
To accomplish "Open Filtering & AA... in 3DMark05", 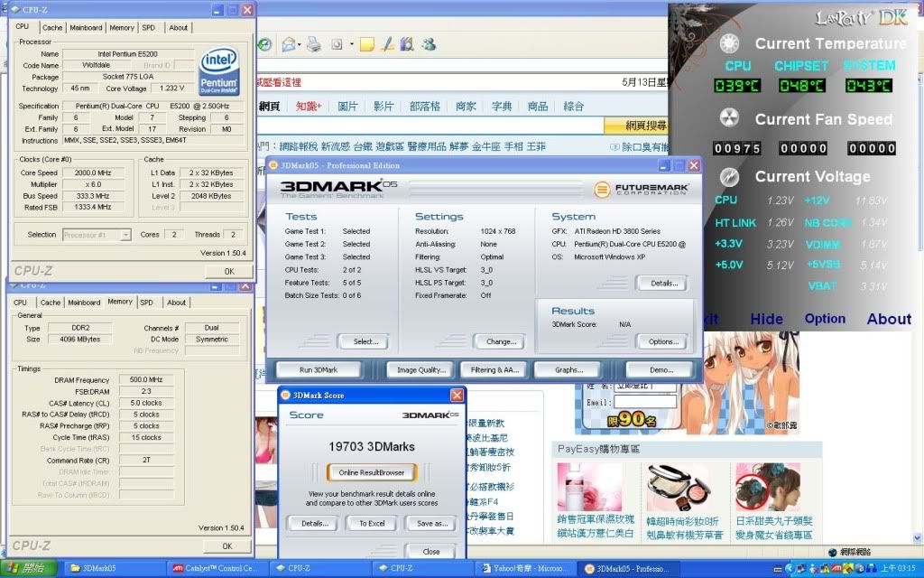I will point(494,369).
